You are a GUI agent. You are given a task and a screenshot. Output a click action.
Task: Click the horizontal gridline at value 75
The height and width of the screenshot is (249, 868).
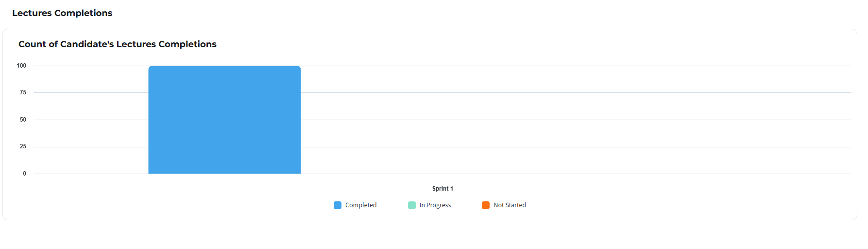[534, 92]
